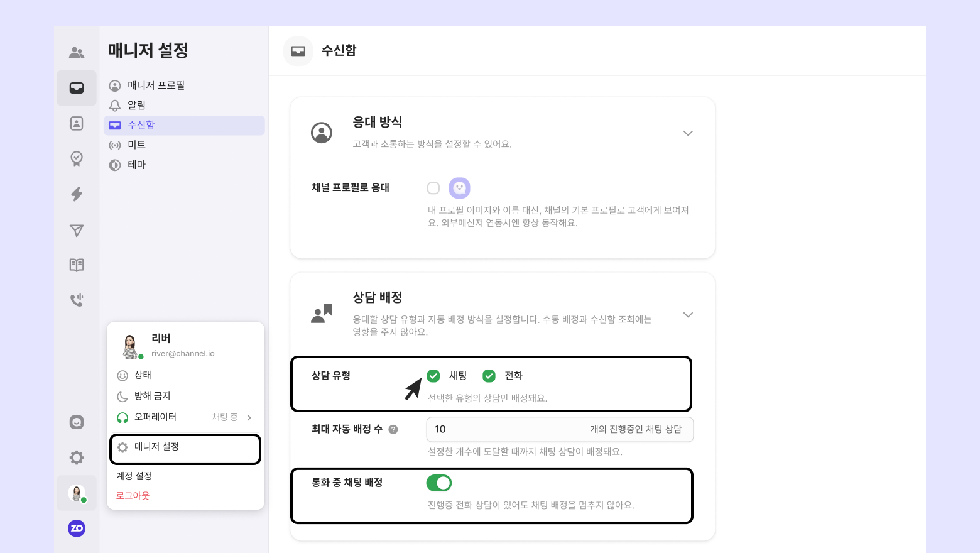
Task: Open the team members icon in sidebar
Action: (x=77, y=53)
